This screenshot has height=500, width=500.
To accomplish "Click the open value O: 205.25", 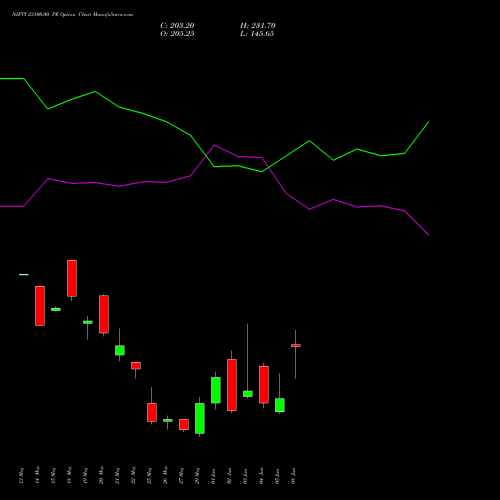I will [177, 34].
